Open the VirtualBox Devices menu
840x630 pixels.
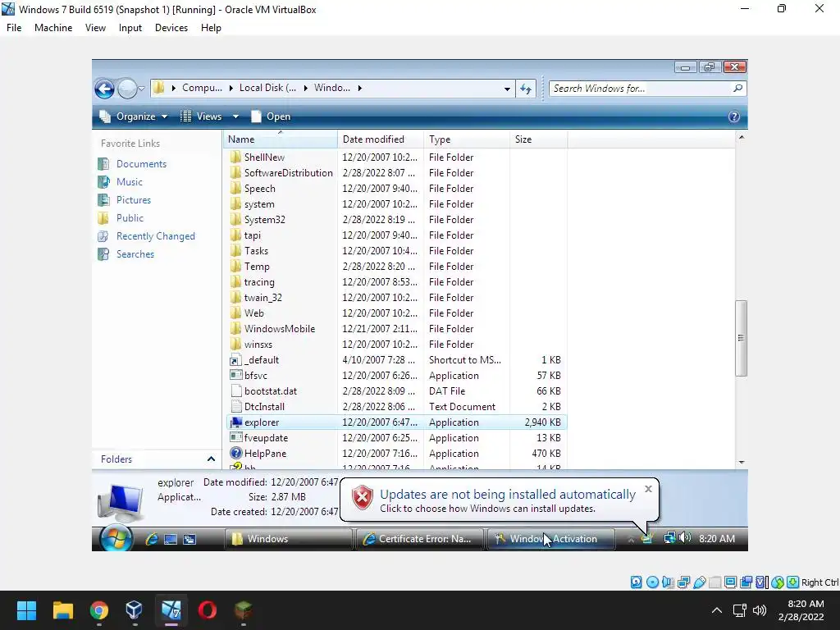pyautogui.click(x=171, y=28)
